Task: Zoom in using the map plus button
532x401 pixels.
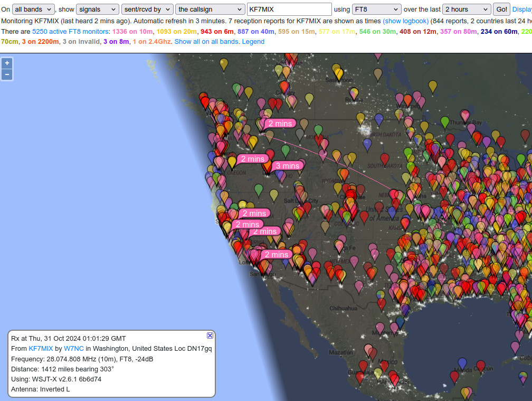Action: pos(7,62)
